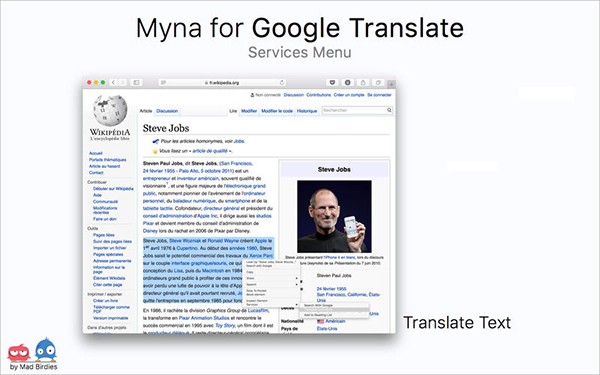600x375 pixels.
Task: Open Pages spéciales in Outils
Action: 108,254
